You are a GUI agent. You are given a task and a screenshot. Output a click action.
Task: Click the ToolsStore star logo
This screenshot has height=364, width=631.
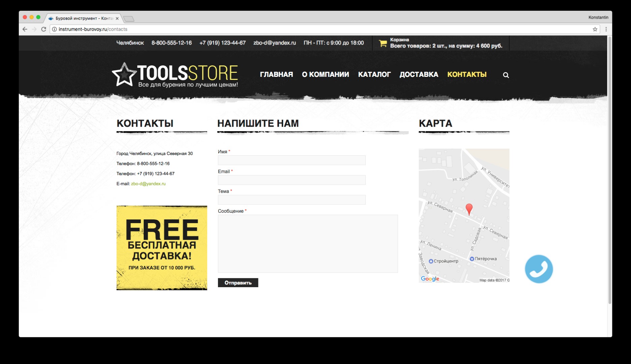pos(124,74)
